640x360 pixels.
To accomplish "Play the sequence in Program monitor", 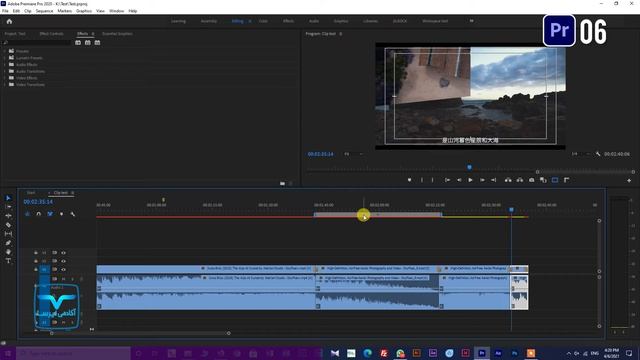I will [470, 180].
